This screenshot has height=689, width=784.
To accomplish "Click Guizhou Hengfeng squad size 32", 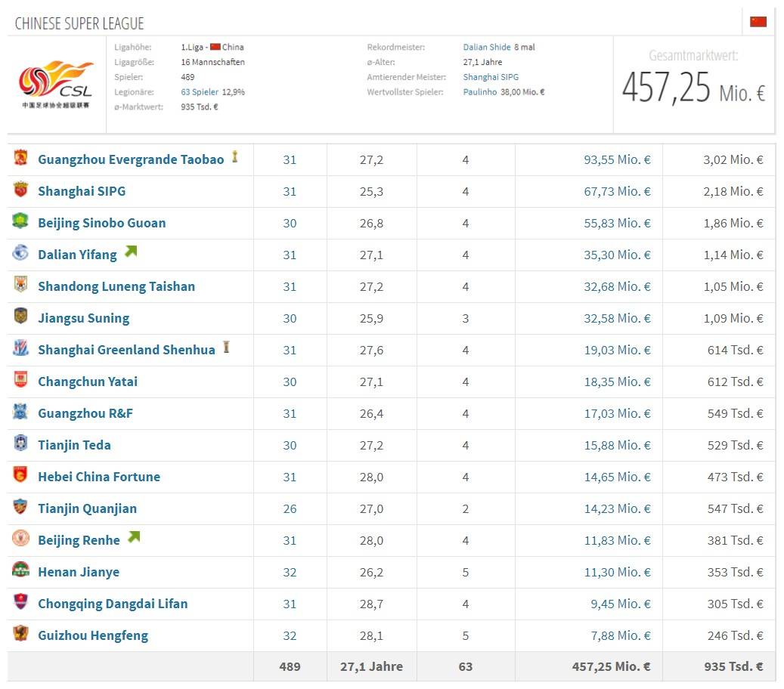I will 290,635.
